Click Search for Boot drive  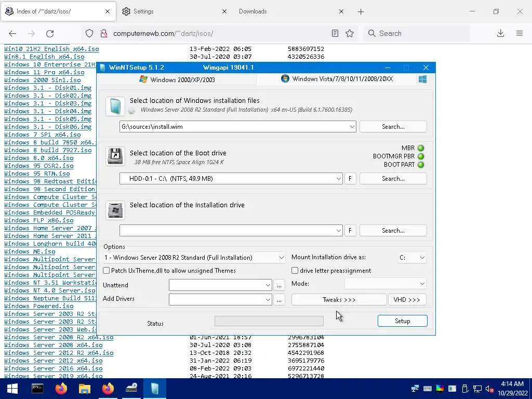point(393,179)
